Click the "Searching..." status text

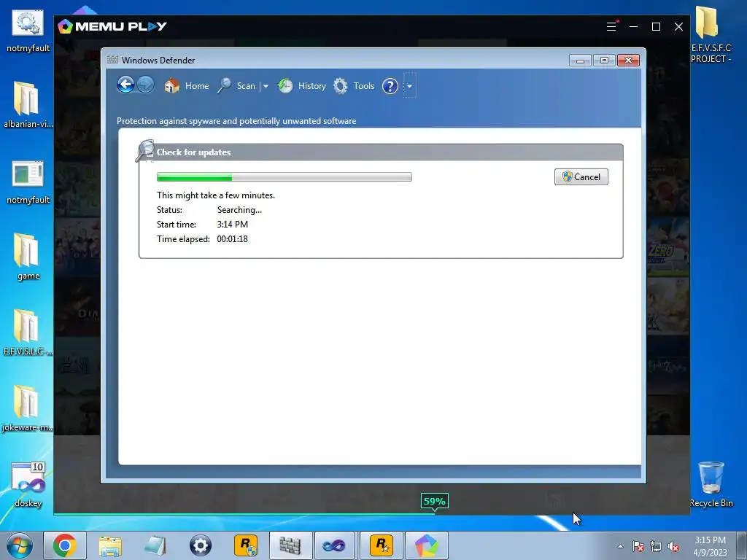pos(239,210)
